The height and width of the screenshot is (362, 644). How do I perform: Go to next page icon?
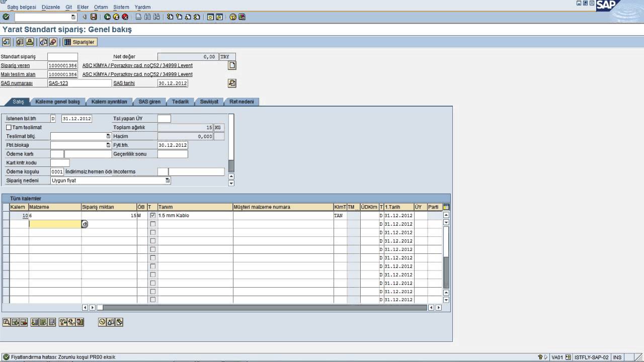(x=188, y=17)
